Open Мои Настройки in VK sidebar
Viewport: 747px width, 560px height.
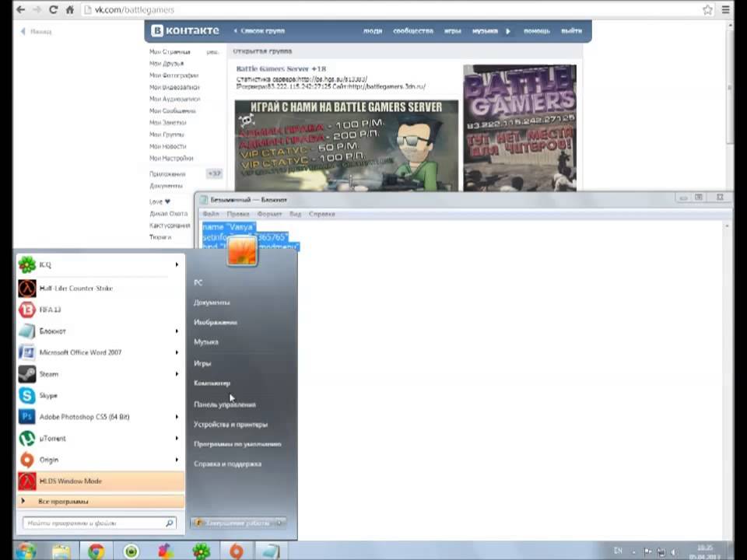(x=171, y=158)
